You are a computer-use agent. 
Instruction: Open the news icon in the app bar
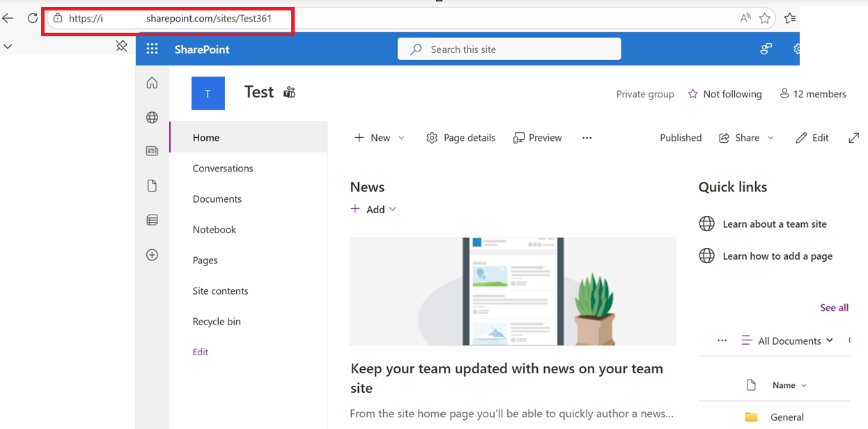(152, 151)
